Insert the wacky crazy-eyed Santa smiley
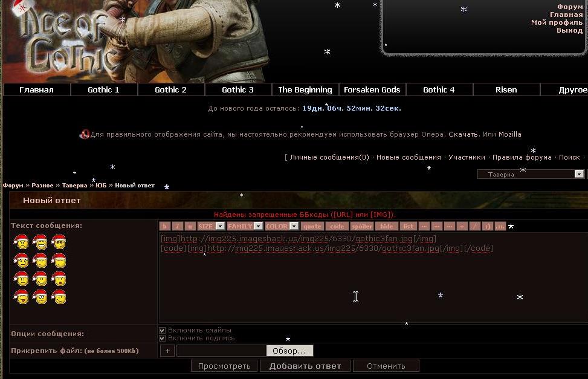This screenshot has height=379, width=588. (x=40, y=297)
